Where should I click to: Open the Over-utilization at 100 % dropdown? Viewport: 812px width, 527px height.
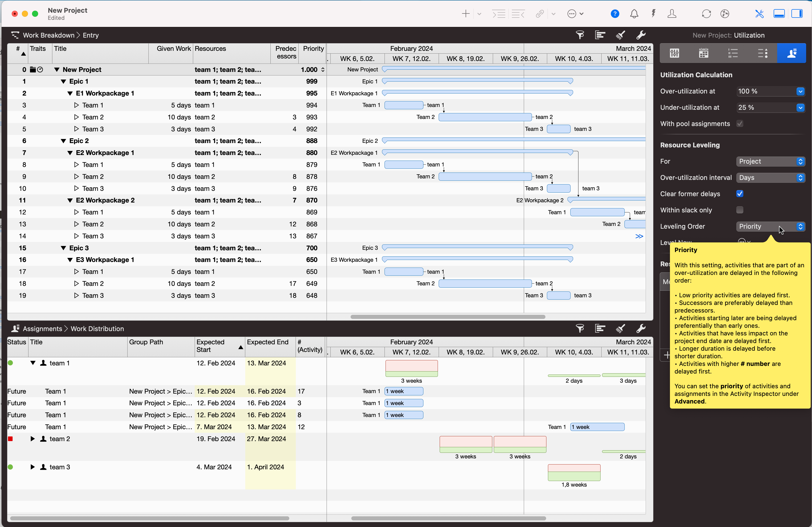[800, 91]
